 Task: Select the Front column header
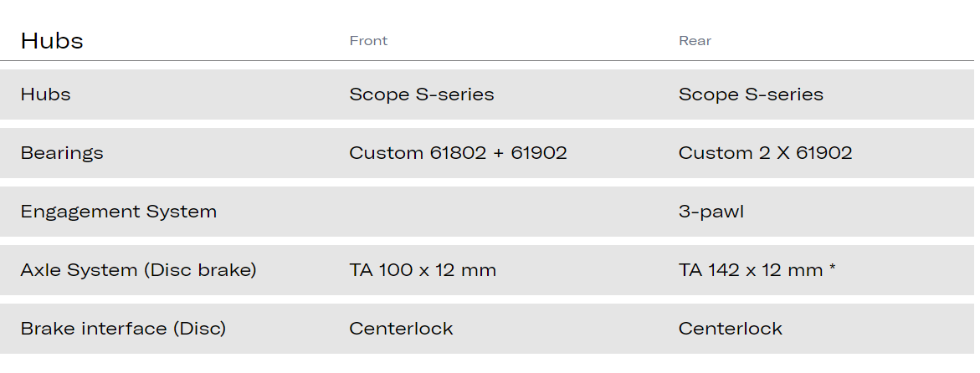[x=368, y=41]
